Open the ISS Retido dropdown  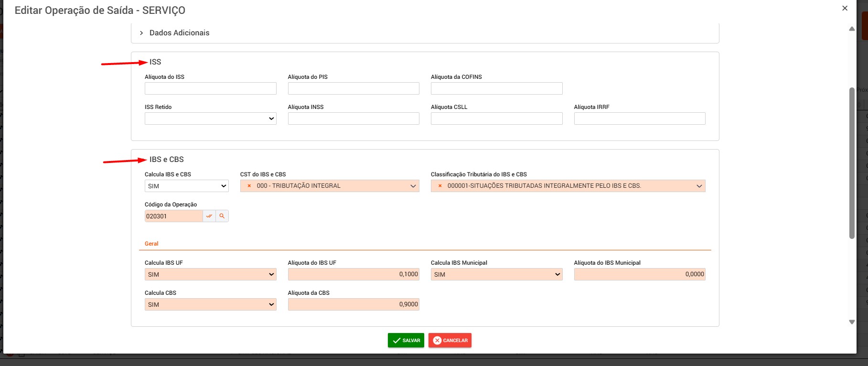point(211,118)
